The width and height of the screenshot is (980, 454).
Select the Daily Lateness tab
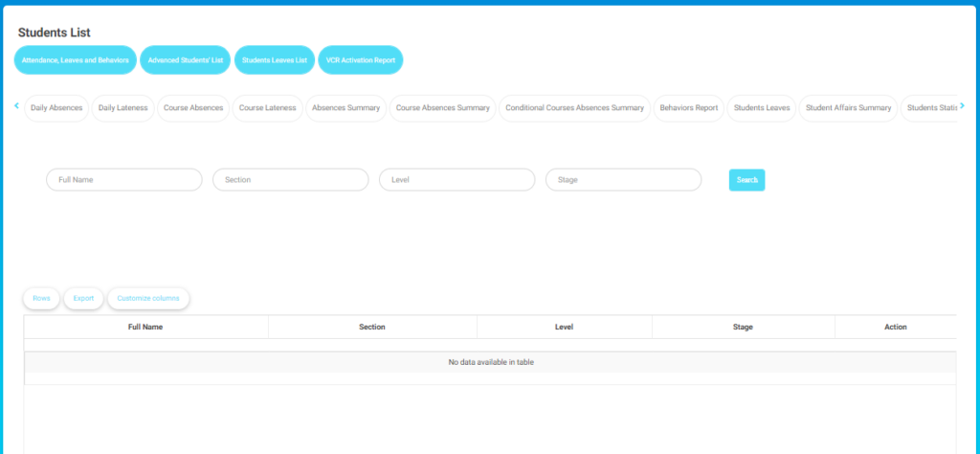123,108
